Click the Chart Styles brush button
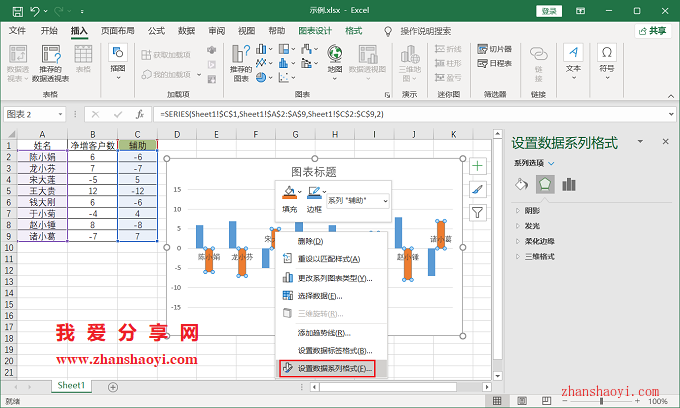This screenshot has height=408, width=680. [477, 189]
